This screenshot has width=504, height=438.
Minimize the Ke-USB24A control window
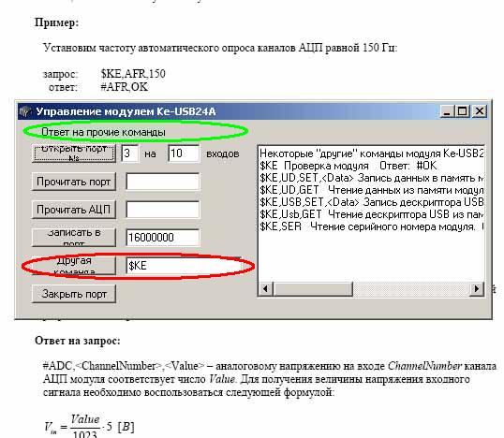pyautogui.click(x=447, y=111)
